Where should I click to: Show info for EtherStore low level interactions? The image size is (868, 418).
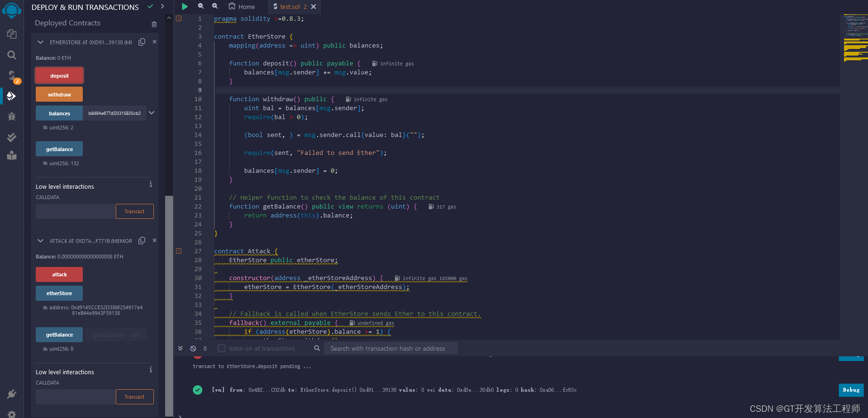(151, 184)
